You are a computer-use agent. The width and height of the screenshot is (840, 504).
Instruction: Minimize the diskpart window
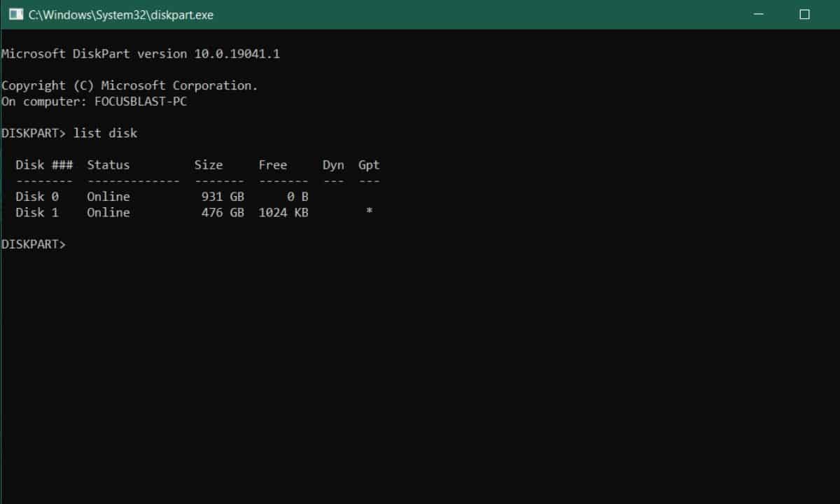[759, 14]
